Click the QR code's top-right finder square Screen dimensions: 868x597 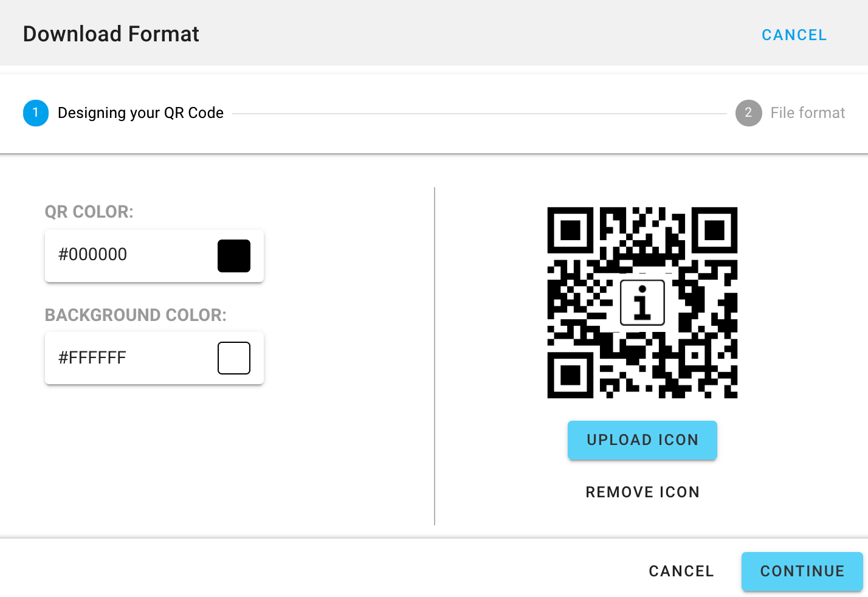714,230
